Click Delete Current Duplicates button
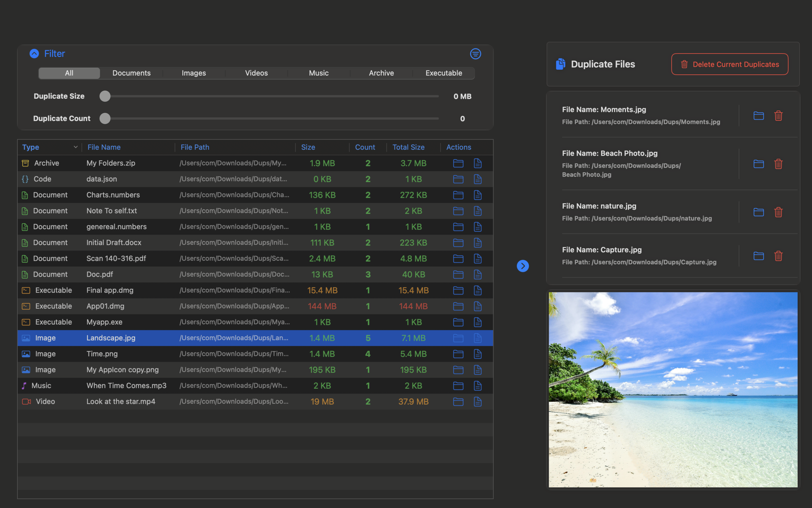Viewport: 812px width, 508px height. 729,64
